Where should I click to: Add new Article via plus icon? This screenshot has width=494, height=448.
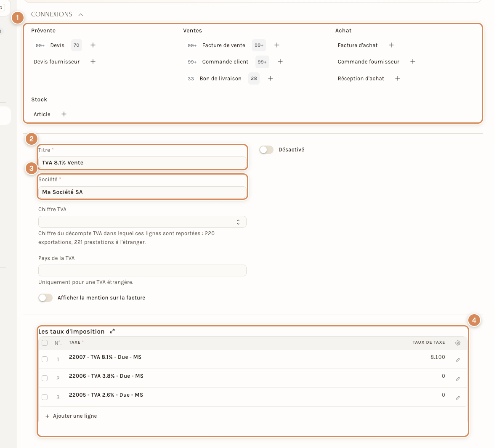coord(64,114)
